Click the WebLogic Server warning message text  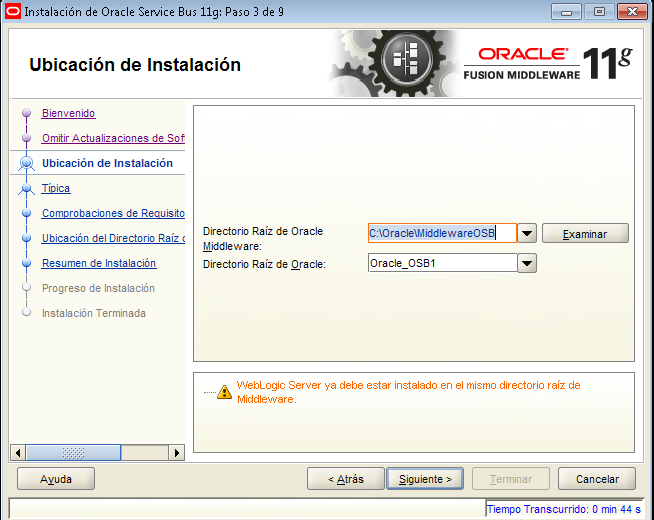[x=408, y=392]
